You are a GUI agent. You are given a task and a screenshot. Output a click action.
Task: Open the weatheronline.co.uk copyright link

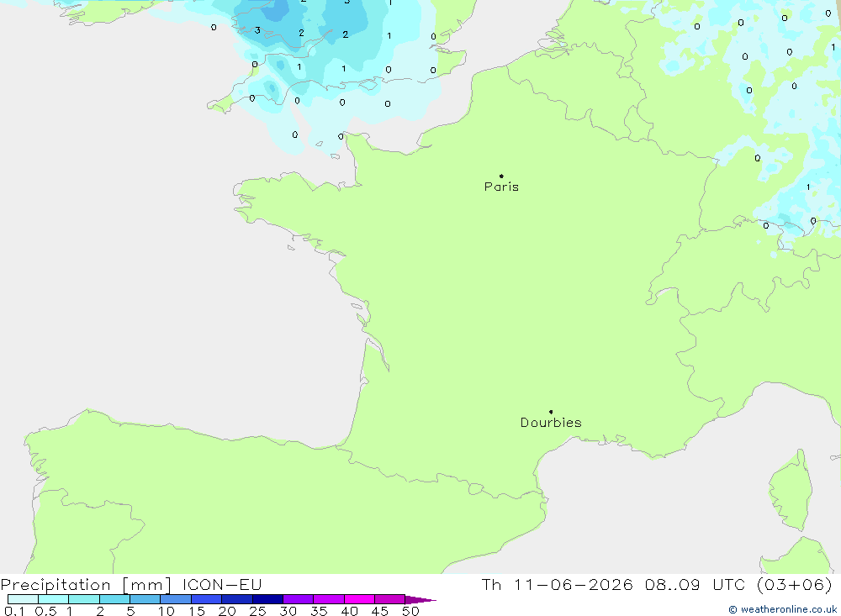[782, 609]
